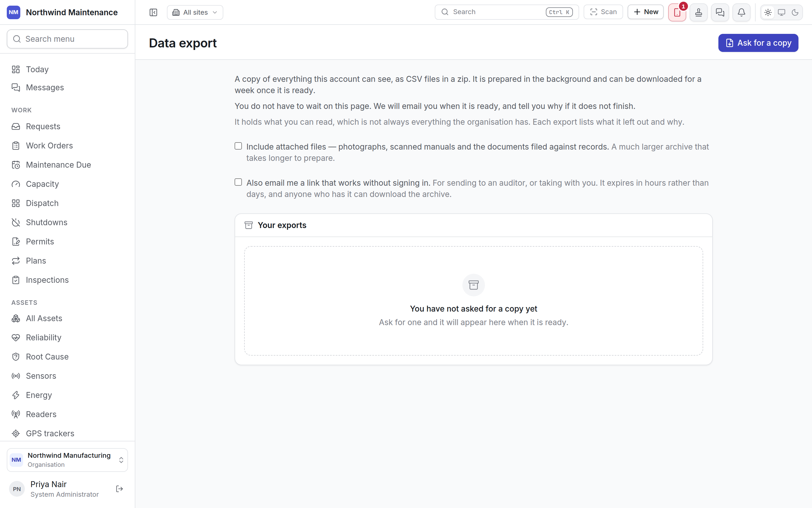Click the Your exports heading
The height and width of the screenshot is (508, 812).
pos(282,225)
